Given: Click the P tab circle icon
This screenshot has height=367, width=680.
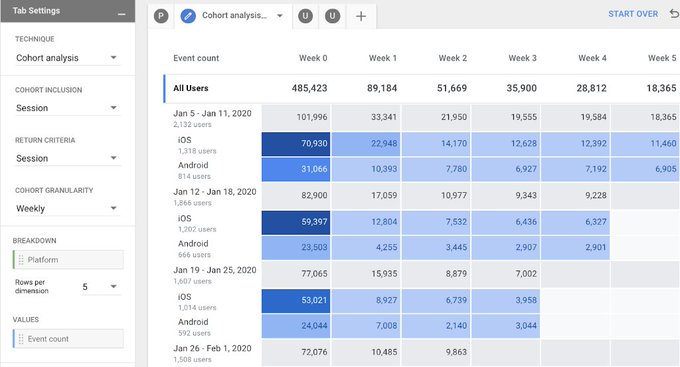Looking at the screenshot, I should tap(161, 16).
